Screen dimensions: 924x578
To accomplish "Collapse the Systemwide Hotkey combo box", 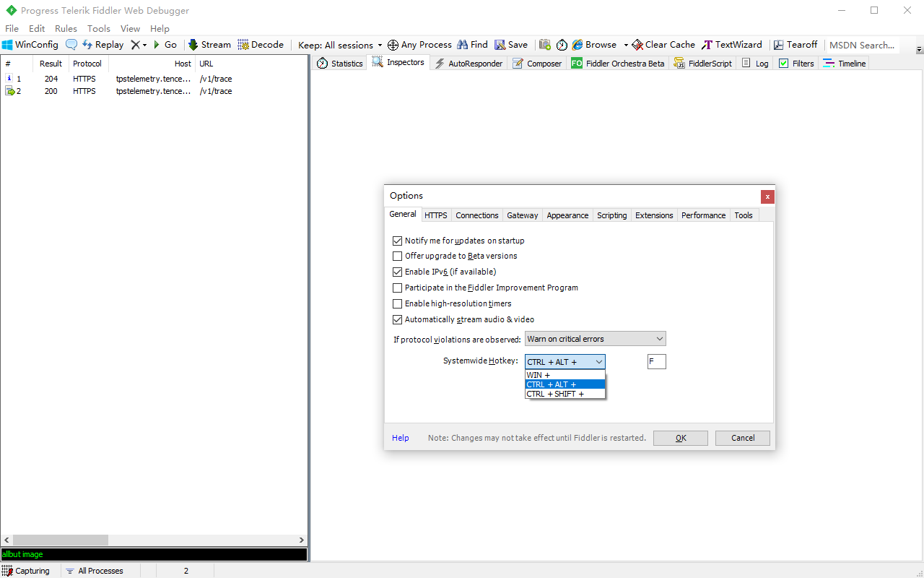I will (565, 362).
